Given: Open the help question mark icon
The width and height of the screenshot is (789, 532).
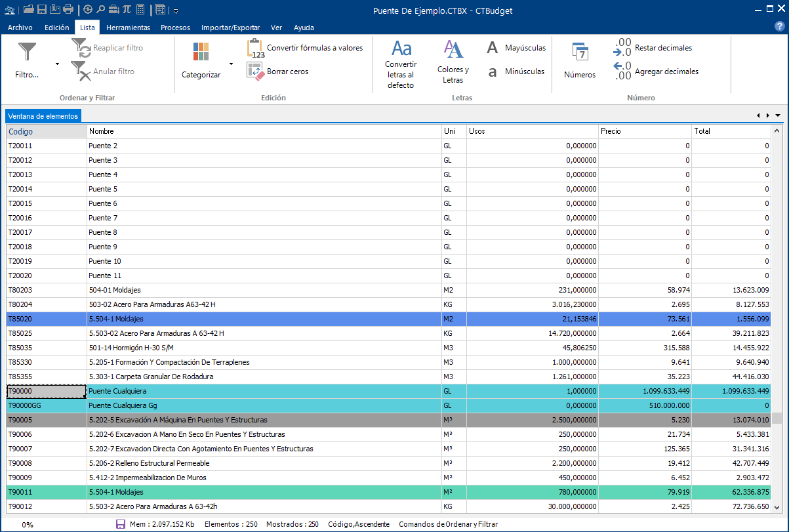Looking at the screenshot, I should (x=780, y=27).
